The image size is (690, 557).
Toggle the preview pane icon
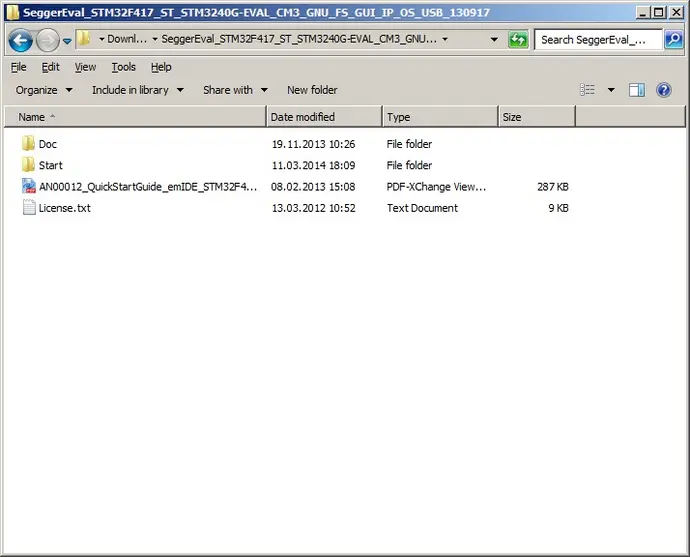(x=637, y=90)
